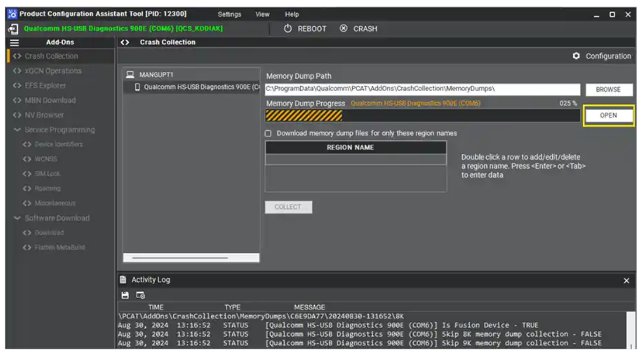
Task: Click the code icon beside Device Identifiers
Action: 27,144
